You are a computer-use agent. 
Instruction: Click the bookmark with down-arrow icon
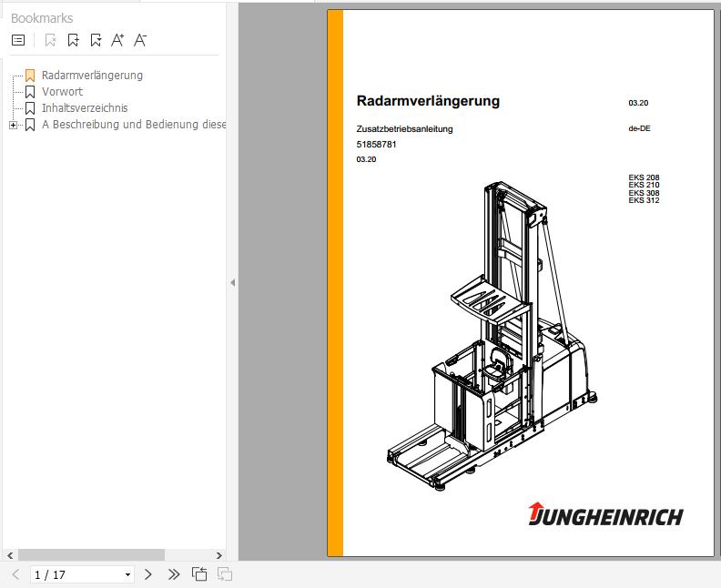click(x=96, y=40)
